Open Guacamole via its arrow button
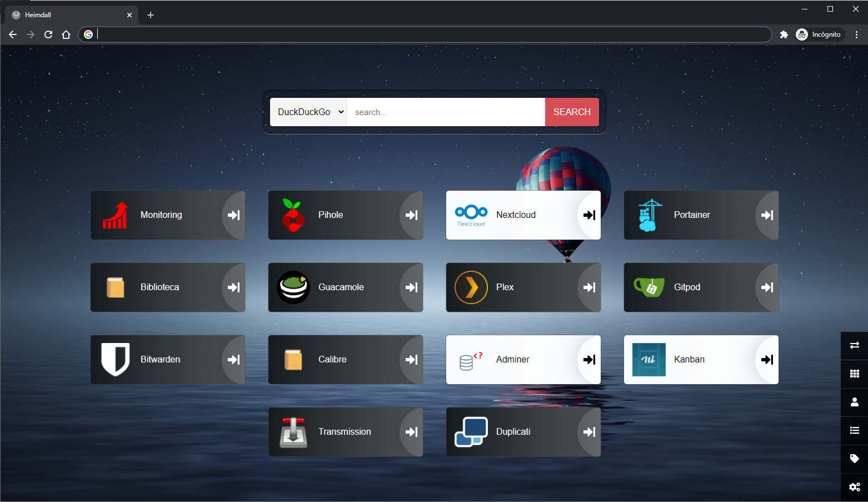This screenshot has width=868, height=502. (x=412, y=287)
